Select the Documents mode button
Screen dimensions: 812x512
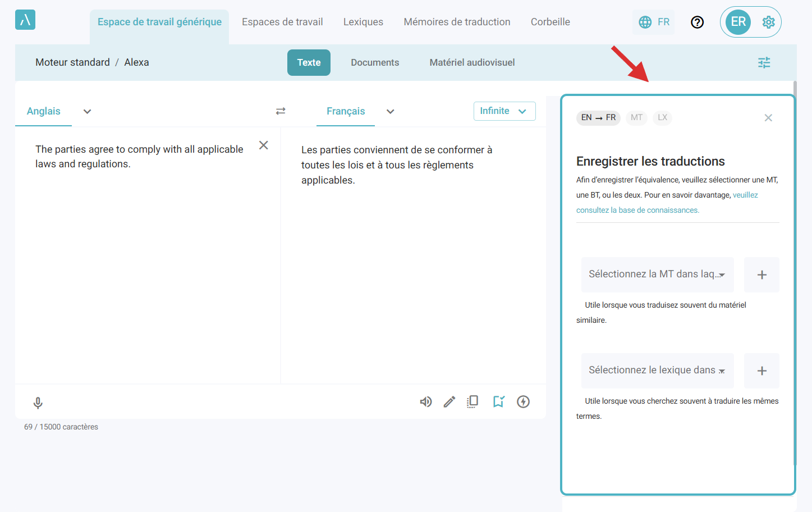coord(375,62)
